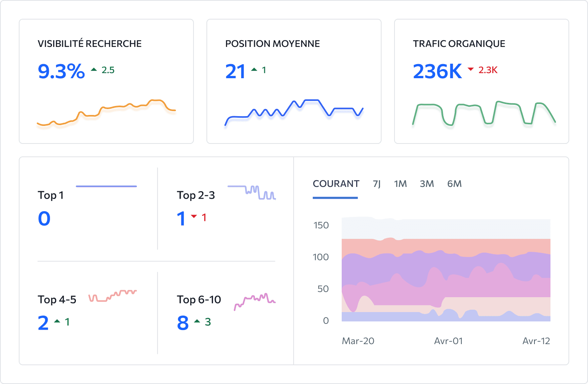Open the 6M time range tab
588x384 pixels.
(454, 184)
